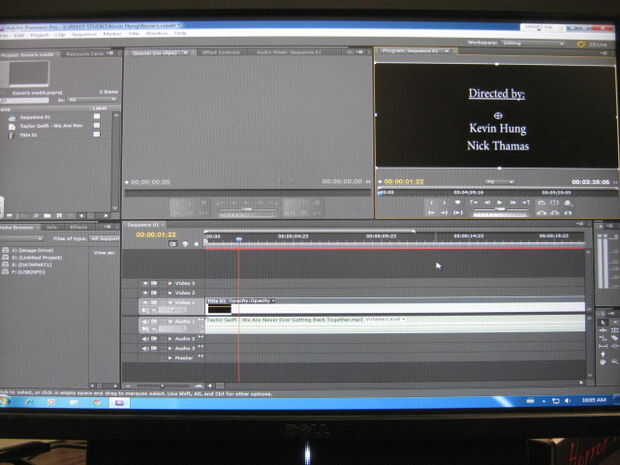Screen dimensions: 620x465
Task: Open Program monitor zoom level dropdown
Action: click(x=499, y=181)
